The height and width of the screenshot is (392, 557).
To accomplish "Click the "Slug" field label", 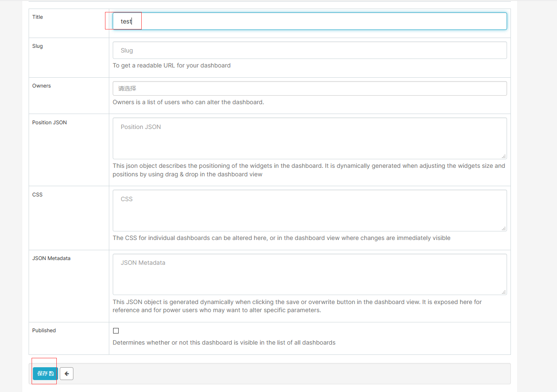I will tap(38, 46).
